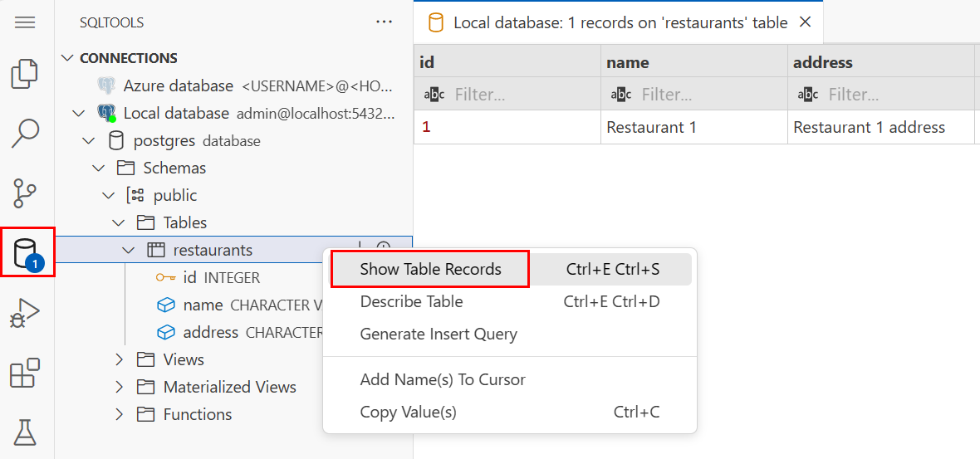Expand the Materialized Views folder

coord(119,387)
